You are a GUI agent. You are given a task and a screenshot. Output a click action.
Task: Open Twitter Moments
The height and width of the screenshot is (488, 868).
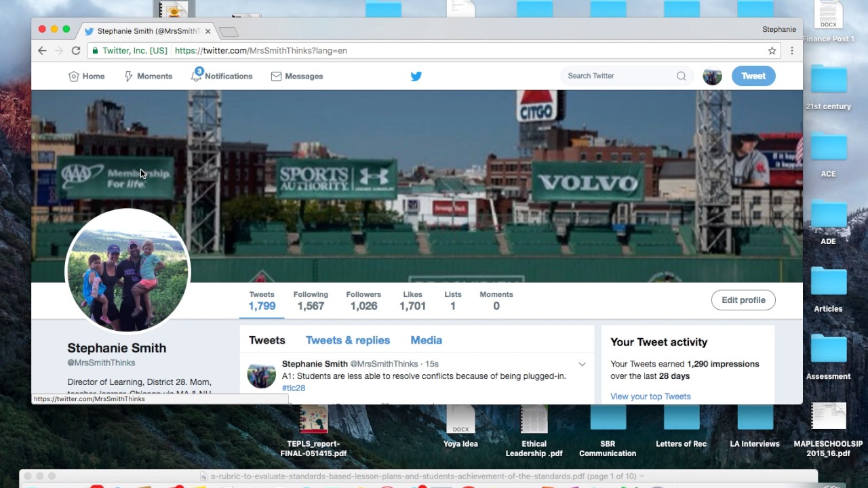148,77
